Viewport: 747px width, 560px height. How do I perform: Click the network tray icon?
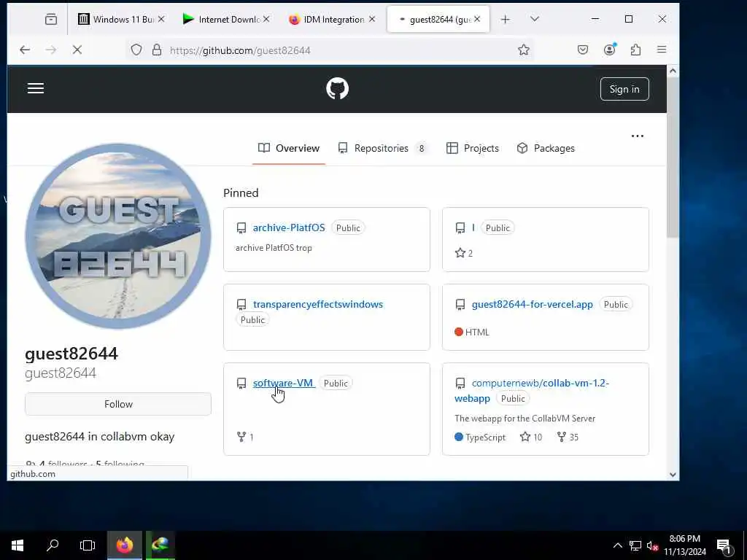click(635, 545)
